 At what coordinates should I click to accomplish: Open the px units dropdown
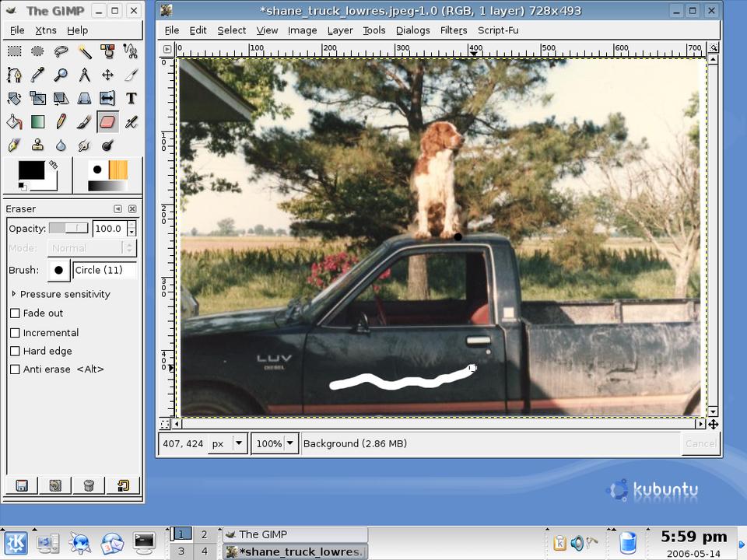239,443
